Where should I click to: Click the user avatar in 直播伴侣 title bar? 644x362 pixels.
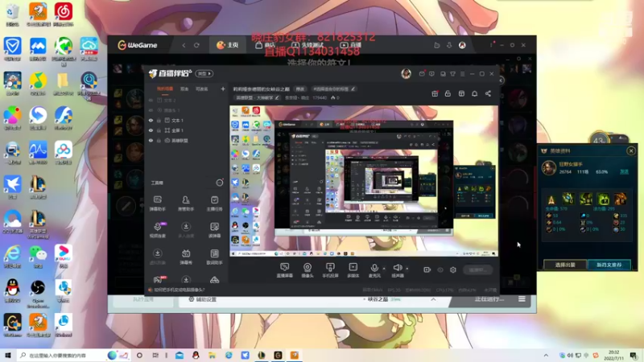point(406,73)
